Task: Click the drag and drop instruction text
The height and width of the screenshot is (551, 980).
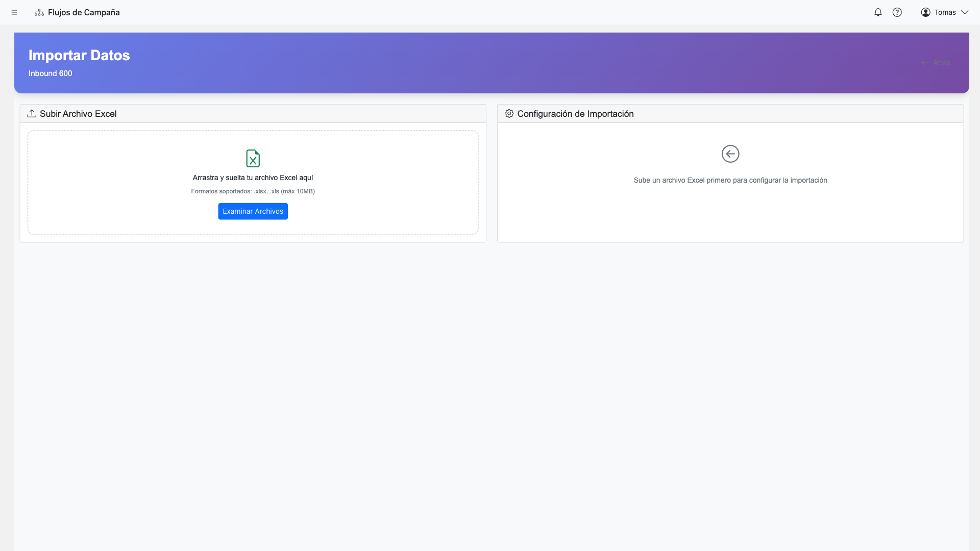Action: click(253, 178)
